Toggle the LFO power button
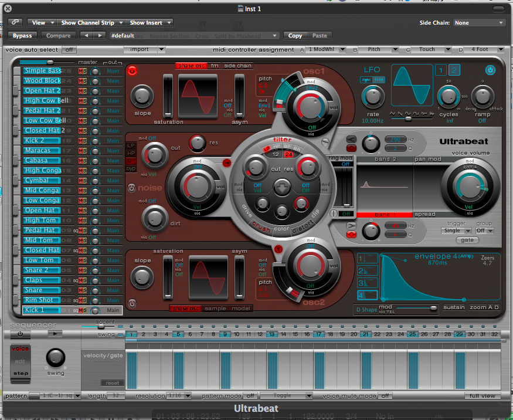Image resolution: width=513 pixels, height=420 pixels. (x=490, y=70)
